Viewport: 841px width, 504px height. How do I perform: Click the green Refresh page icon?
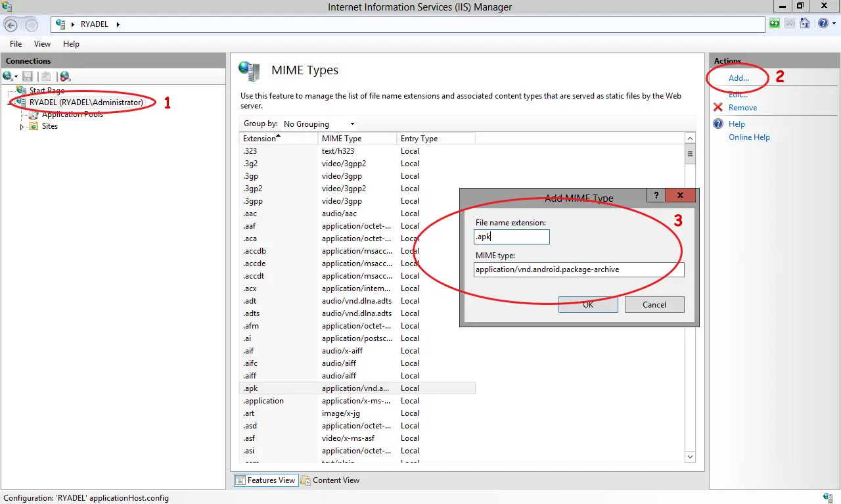[775, 24]
